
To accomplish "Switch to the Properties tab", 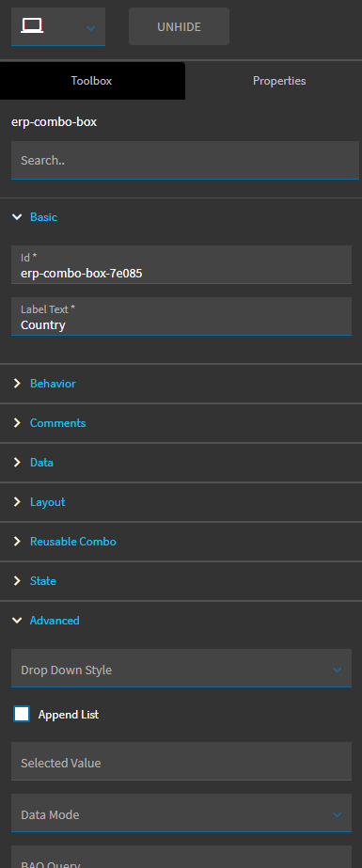I will [279, 81].
